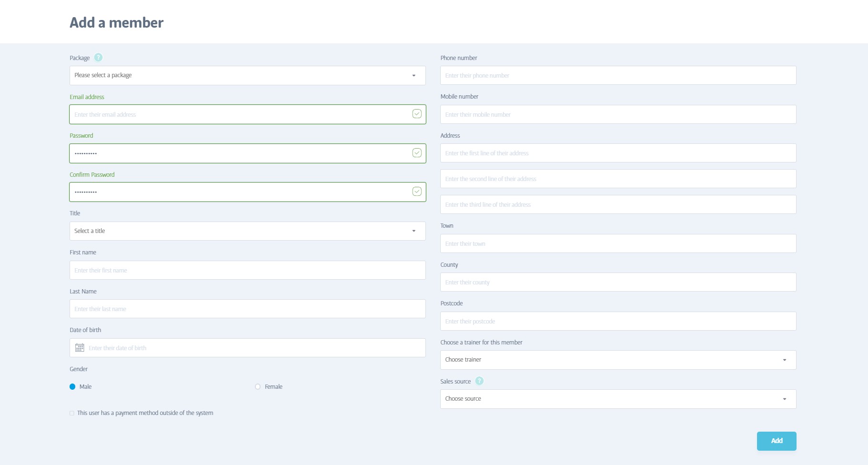Viewport: 868px width, 465px height.
Task: Click the validation checkmark in Confirm Password field
Action: pyautogui.click(x=417, y=192)
